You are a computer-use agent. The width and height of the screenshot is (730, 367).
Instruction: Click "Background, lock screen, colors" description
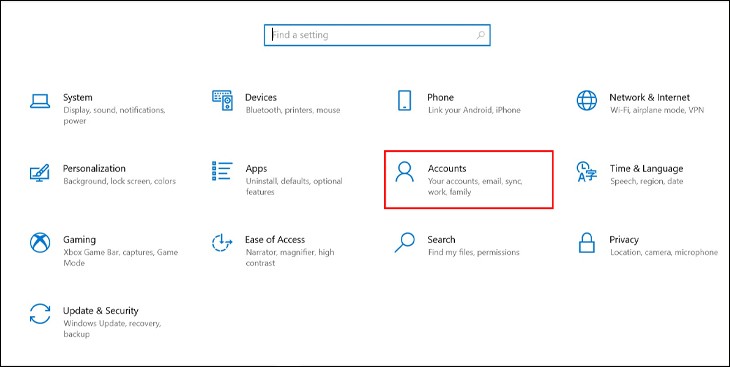tap(120, 181)
